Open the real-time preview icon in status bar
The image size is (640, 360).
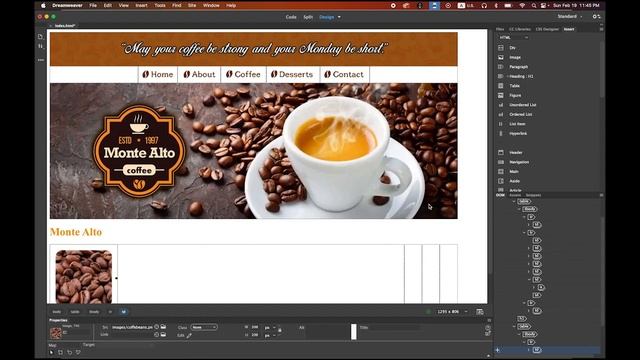tap(480, 311)
